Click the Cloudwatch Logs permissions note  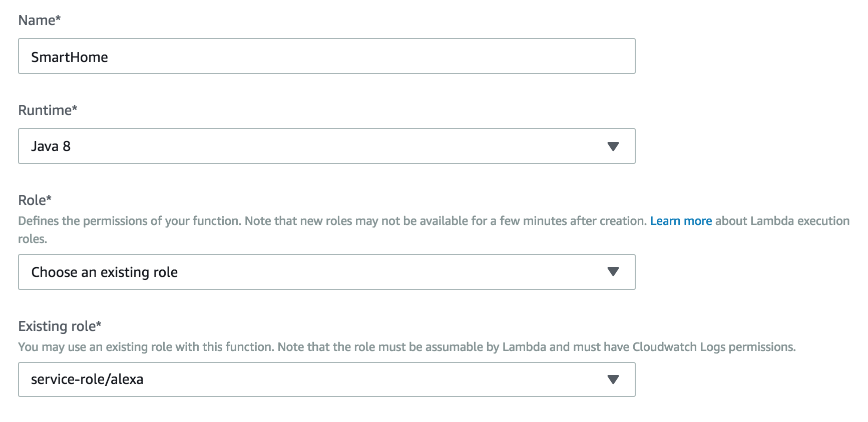407,347
